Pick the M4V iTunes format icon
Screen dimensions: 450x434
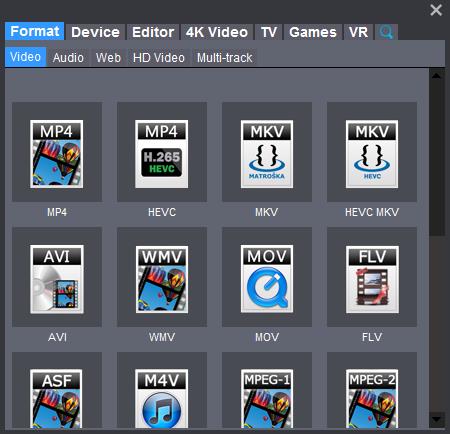click(x=162, y=398)
